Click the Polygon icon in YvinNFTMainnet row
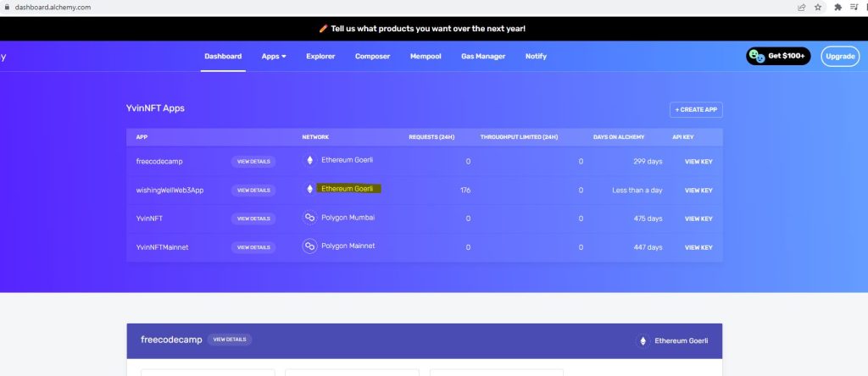The width and height of the screenshot is (868, 376). pos(309,246)
